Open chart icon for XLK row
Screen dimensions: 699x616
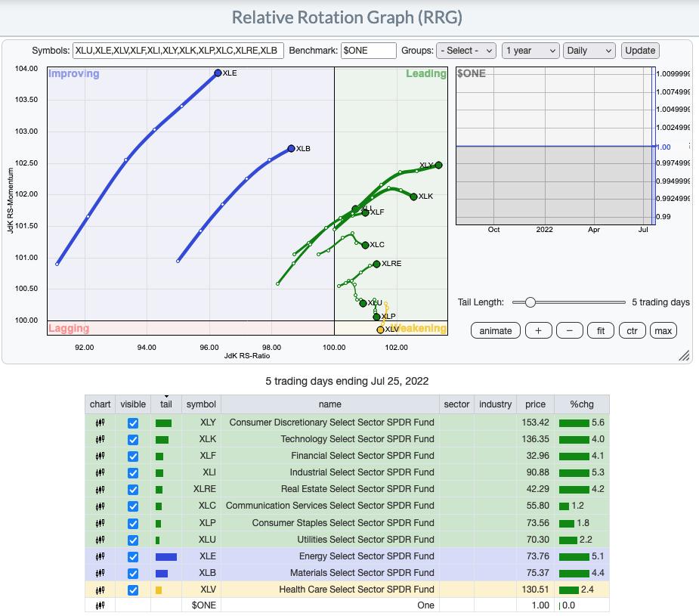[x=100, y=439]
